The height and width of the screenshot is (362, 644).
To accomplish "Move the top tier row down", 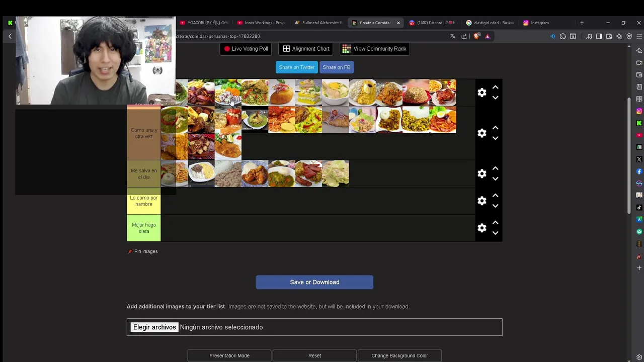I will pyautogui.click(x=495, y=98).
